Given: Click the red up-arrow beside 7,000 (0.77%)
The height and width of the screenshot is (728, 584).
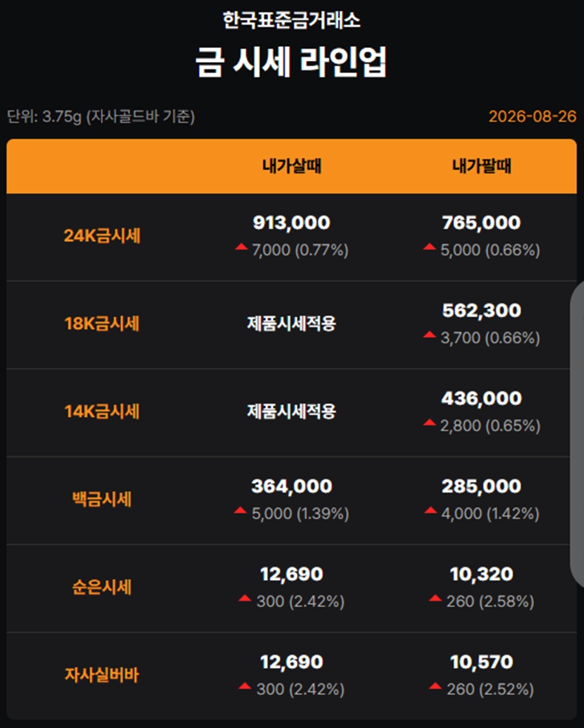Looking at the screenshot, I should click(x=241, y=247).
